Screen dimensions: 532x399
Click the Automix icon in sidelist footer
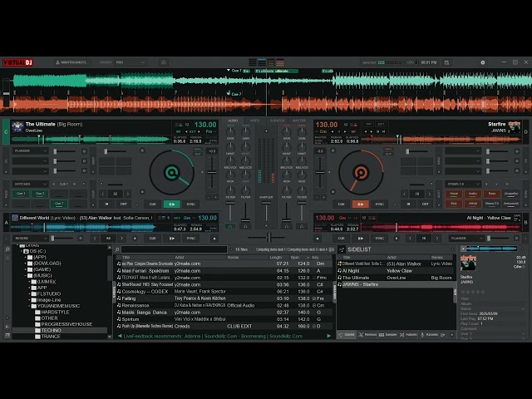408,335
